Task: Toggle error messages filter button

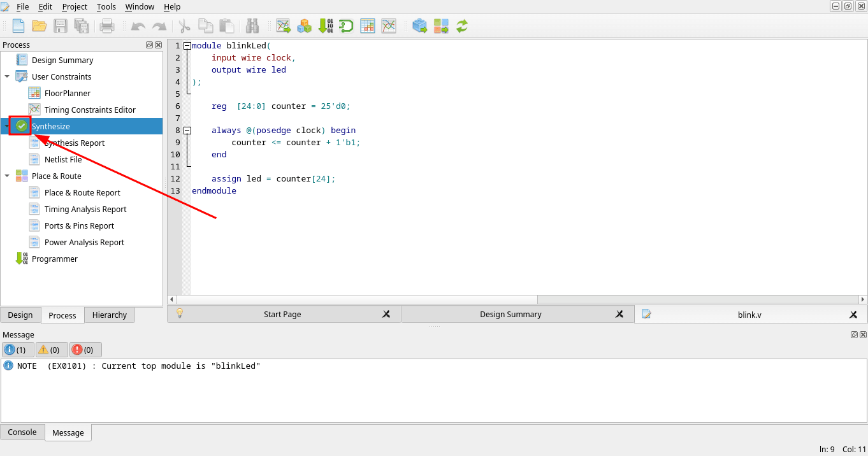Action: coord(85,350)
